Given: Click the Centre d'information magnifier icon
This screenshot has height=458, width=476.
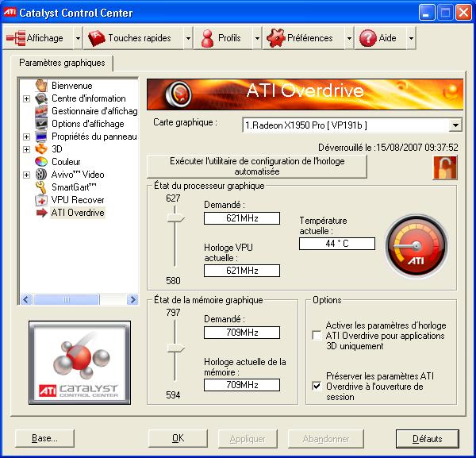Looking at the screenshot, I should tap(41, 98).
